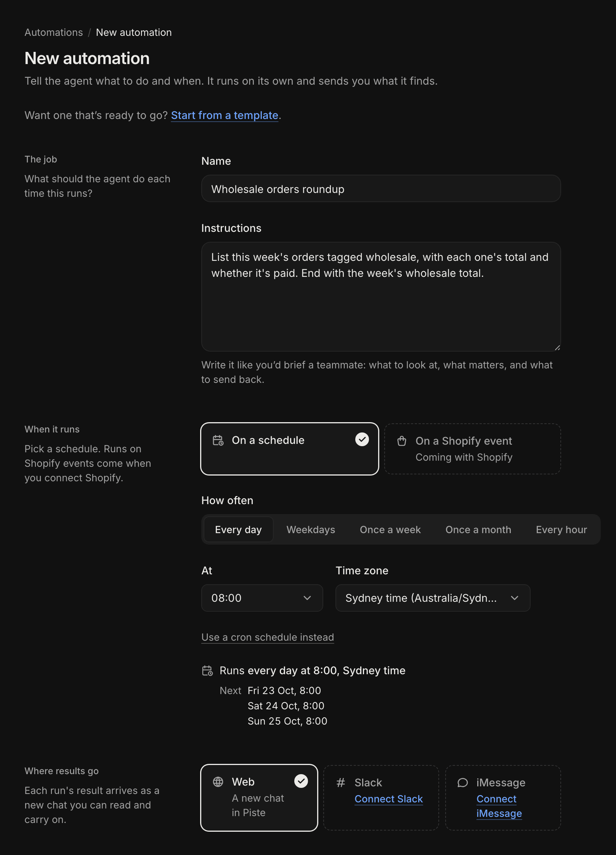Select the Every day frequency tab
This screenshot has height=855, width=616.
tap(239, 529)
